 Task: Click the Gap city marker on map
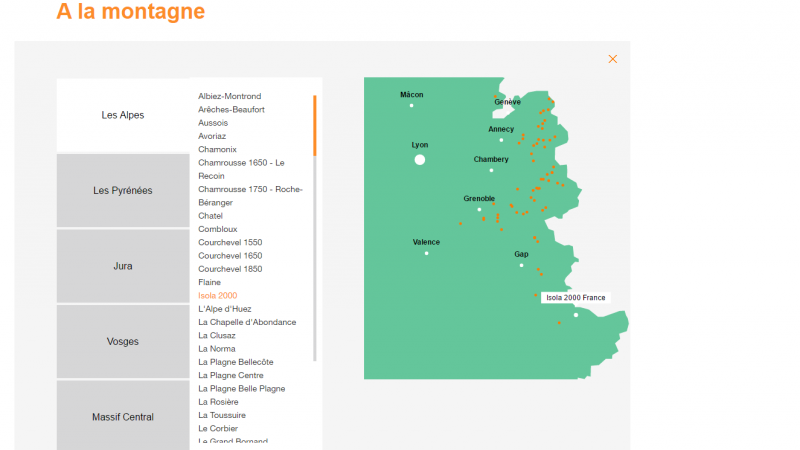point(521,266)
